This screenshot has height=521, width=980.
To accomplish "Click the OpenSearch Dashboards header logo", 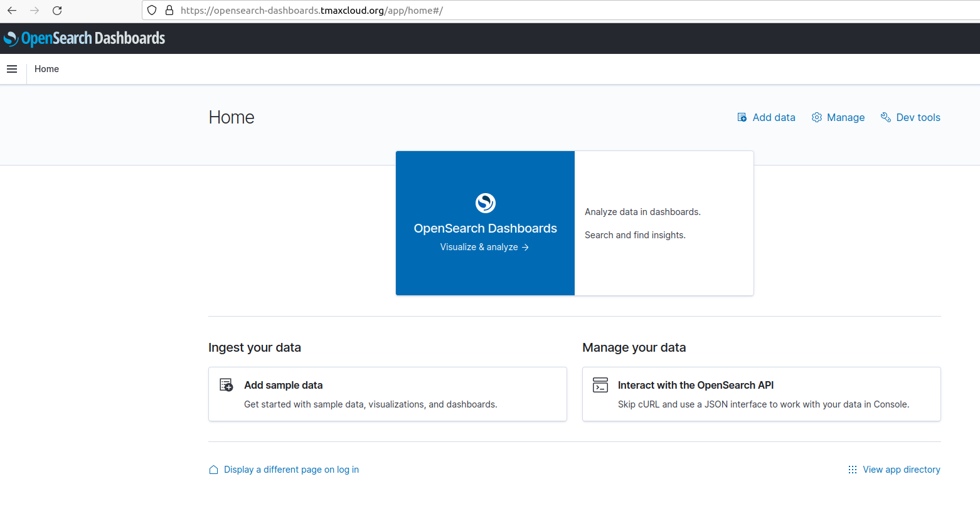I will (x=85, y=38).
